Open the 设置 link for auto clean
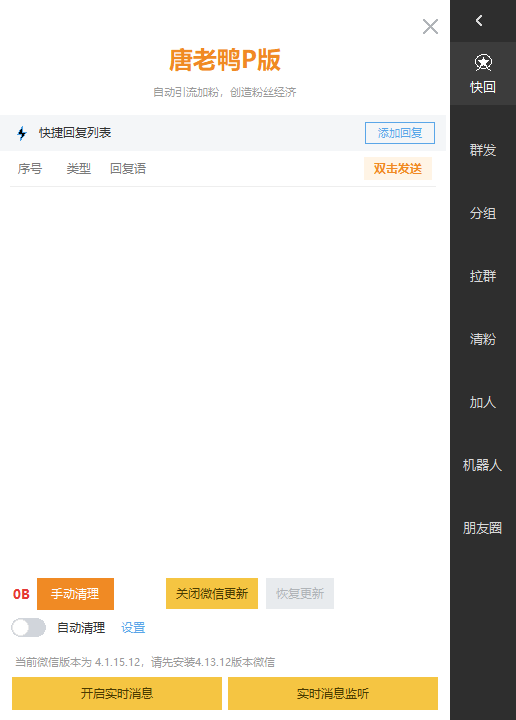 pos(133,628)
